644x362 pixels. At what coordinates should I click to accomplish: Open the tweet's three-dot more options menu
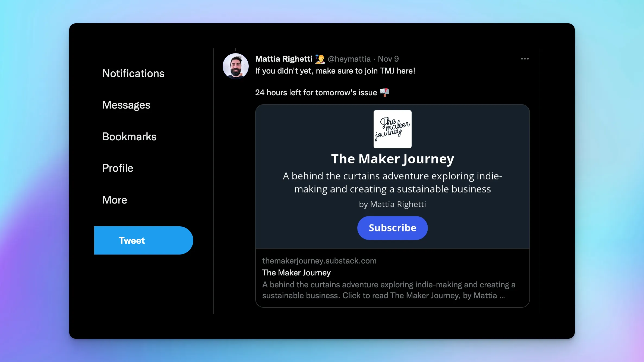click(525, 59)
